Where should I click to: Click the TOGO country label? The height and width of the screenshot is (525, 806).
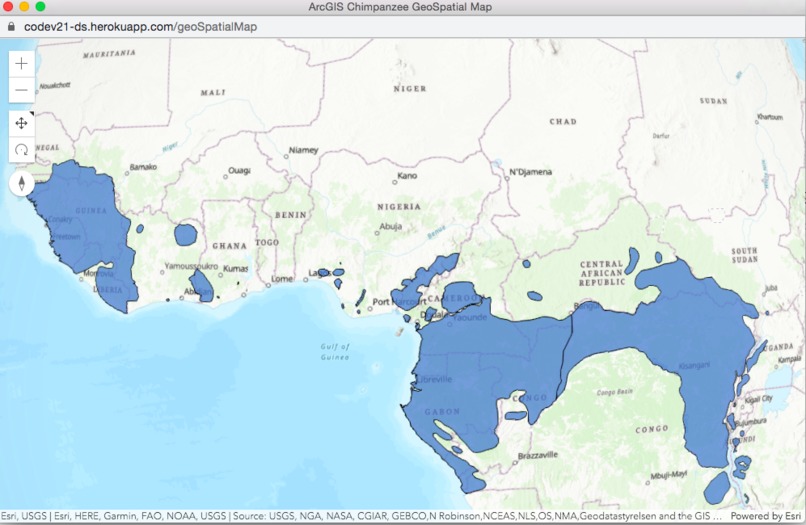pyautogui.click(x=267, y=242)
